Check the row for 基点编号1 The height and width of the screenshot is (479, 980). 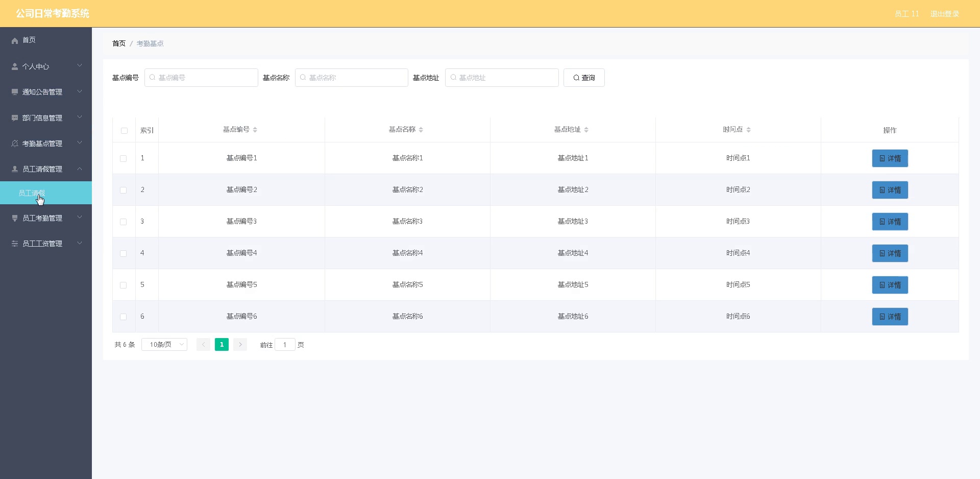(123, 159)
